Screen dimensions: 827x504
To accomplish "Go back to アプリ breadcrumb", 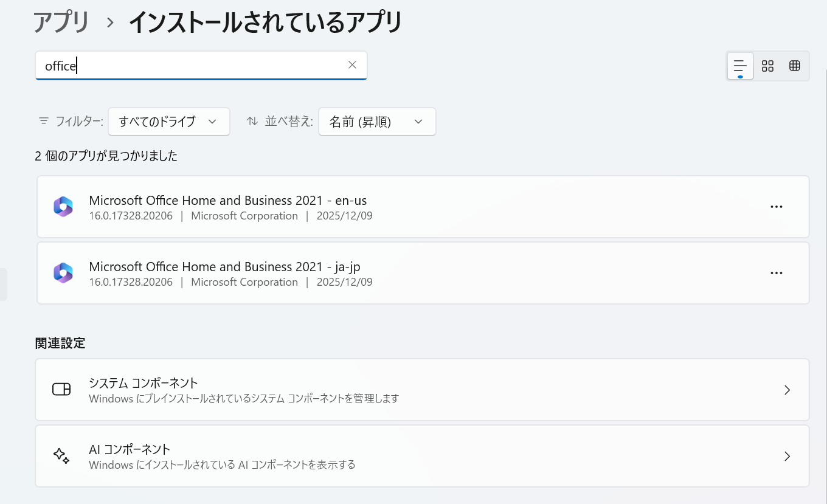I will click(x=61, y=22).
